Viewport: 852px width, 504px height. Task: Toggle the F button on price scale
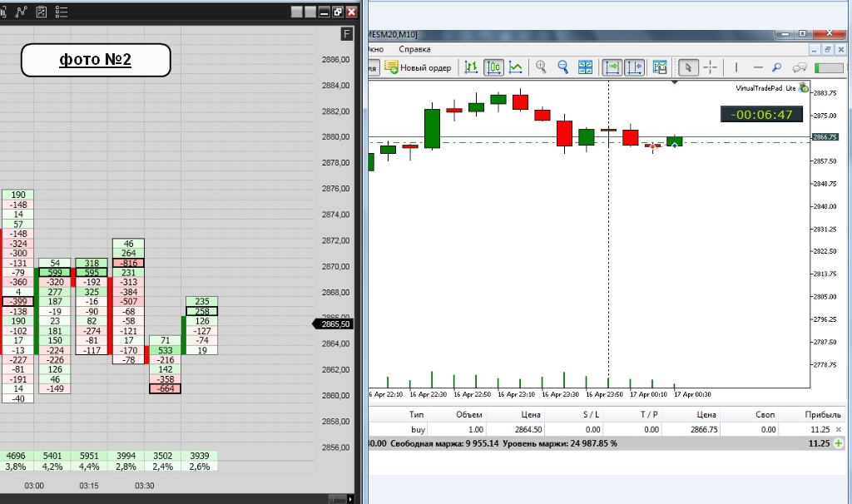(347, 34)
